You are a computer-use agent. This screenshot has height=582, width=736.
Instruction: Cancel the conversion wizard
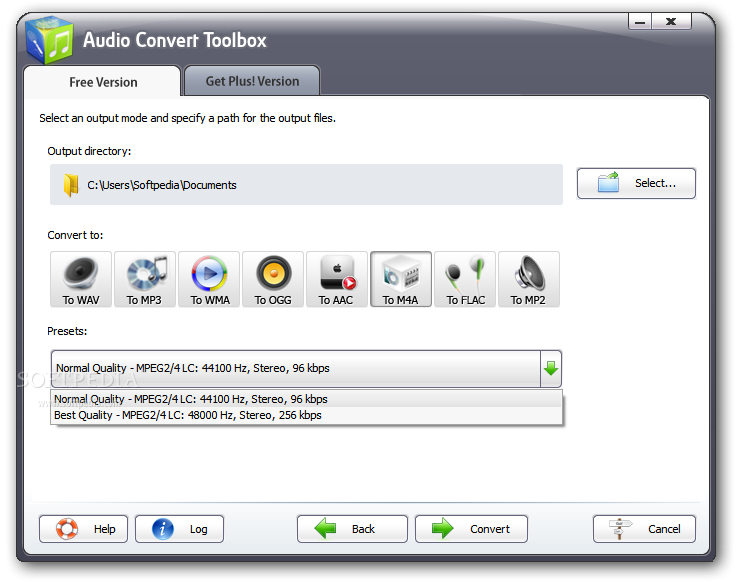644,529
